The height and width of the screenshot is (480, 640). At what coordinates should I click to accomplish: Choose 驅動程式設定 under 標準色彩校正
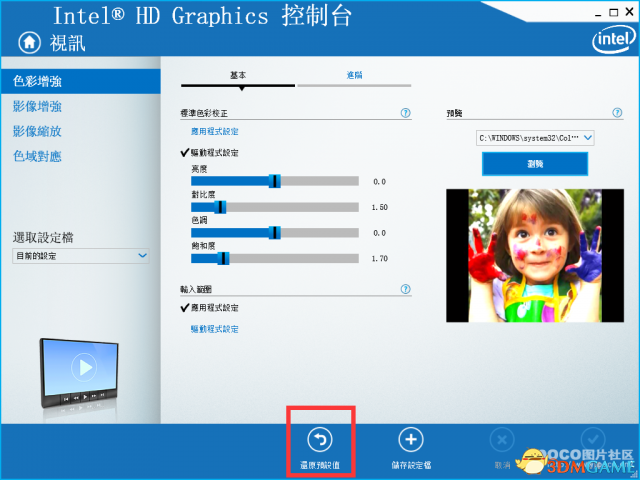(x=215, y=153)
